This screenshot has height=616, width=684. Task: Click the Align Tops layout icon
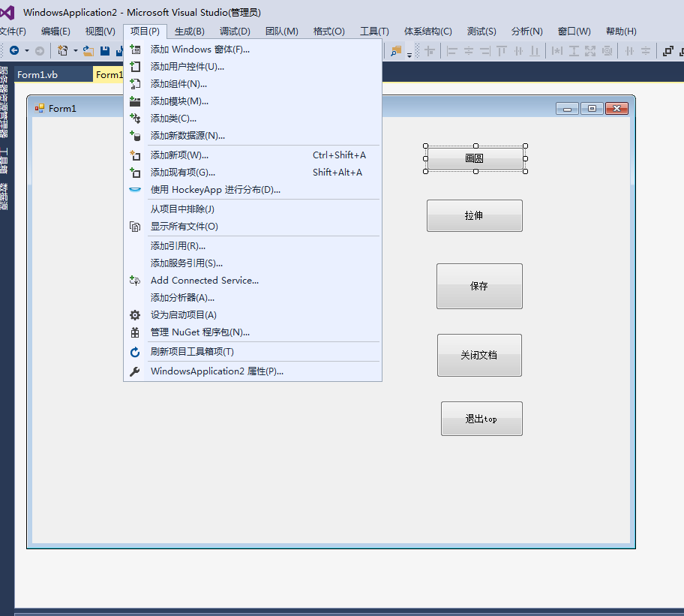[x=502, y=51]
